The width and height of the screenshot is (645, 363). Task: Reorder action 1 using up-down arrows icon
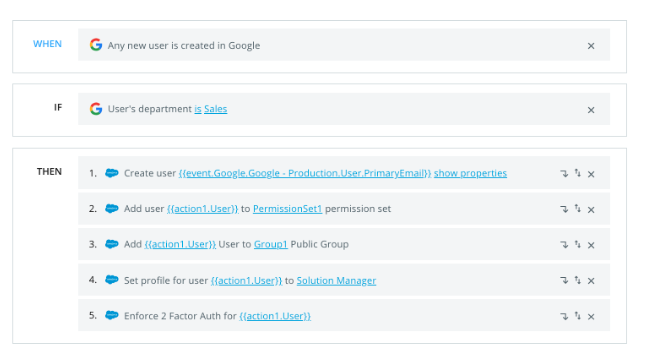click(578, 173)
